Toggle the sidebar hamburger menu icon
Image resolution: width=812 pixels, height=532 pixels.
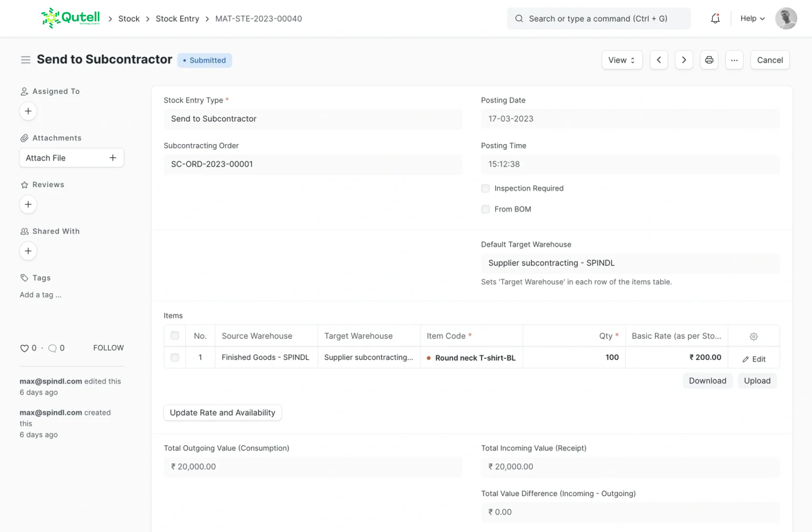pyautogui.click(x=25, y=60)
